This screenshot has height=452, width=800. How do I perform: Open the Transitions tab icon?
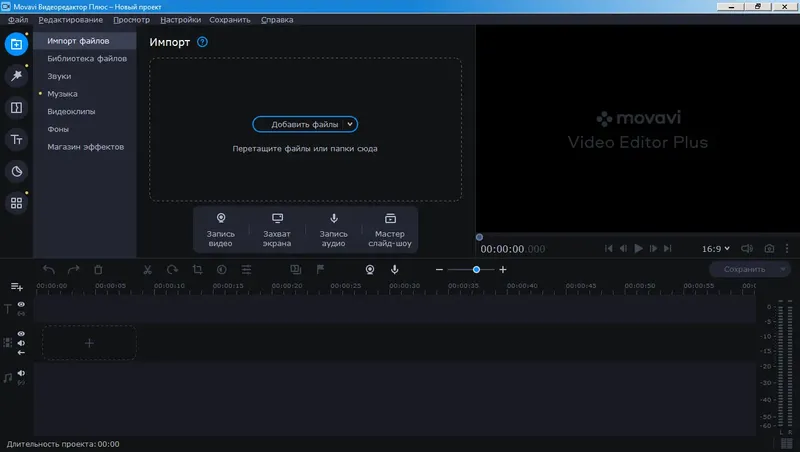click(16, 108)
